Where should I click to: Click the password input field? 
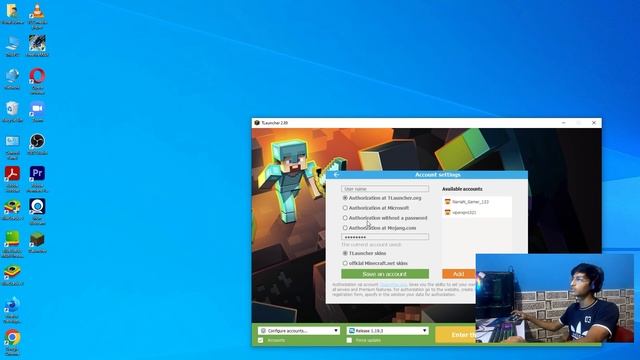pyautogui.click(x=385, y=237)
